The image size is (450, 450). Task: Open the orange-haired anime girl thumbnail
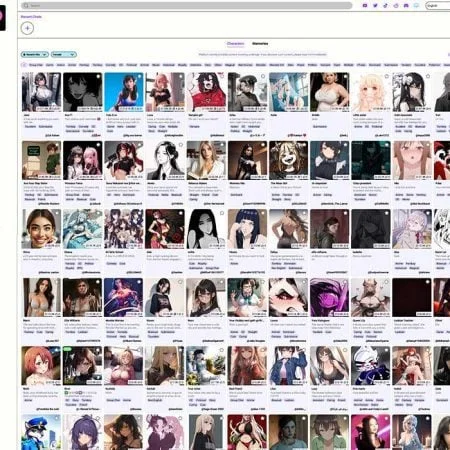click(x=41, y=366)
